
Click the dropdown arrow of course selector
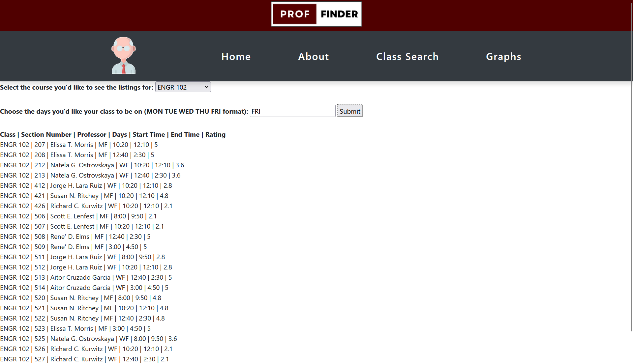(x=206, y=87)
